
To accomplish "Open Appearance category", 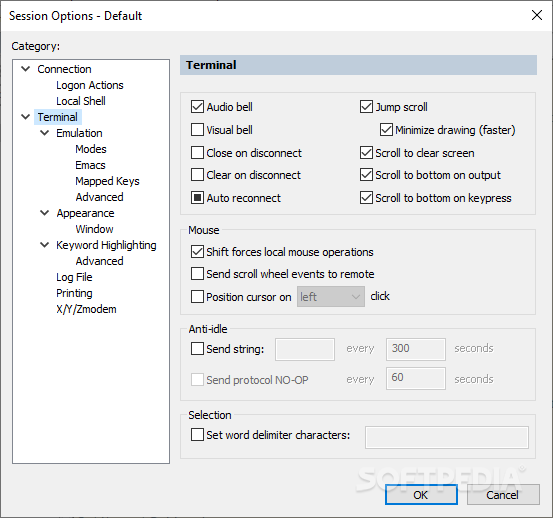I will tap(85, 213).
